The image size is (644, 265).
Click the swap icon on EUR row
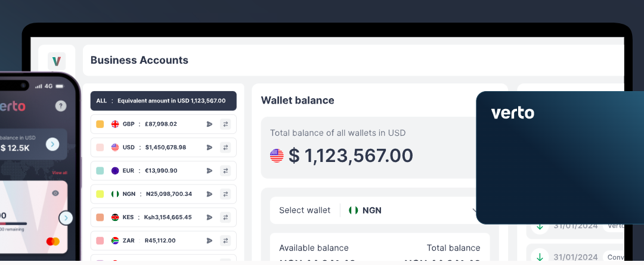(225, 171)
